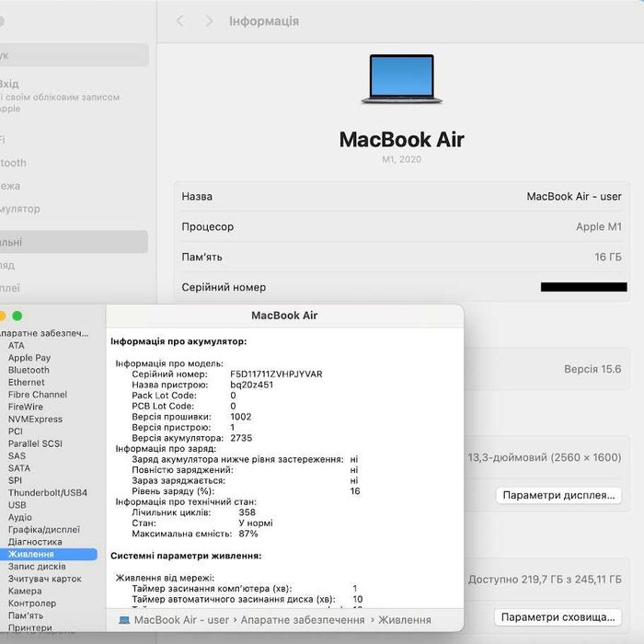The width and height of the screenshot is (644, 644).
Task: Click display text '13,3-дюймовий (2560 × 1600)'
Action: [545, 457]
